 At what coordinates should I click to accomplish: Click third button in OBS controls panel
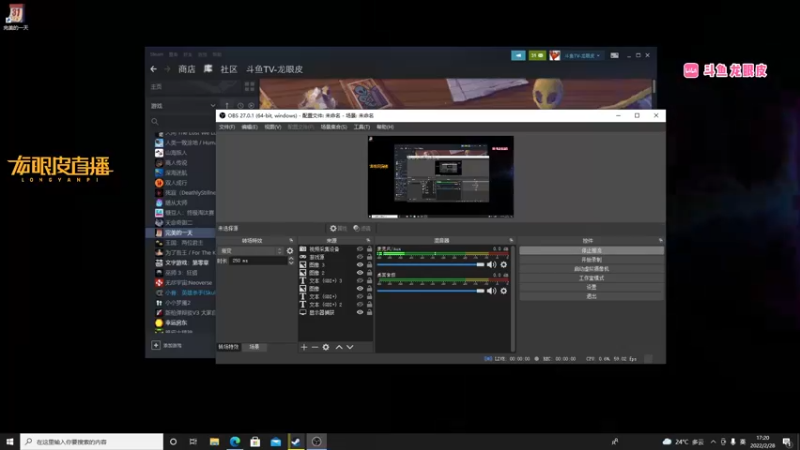click(x=591, y=269)
